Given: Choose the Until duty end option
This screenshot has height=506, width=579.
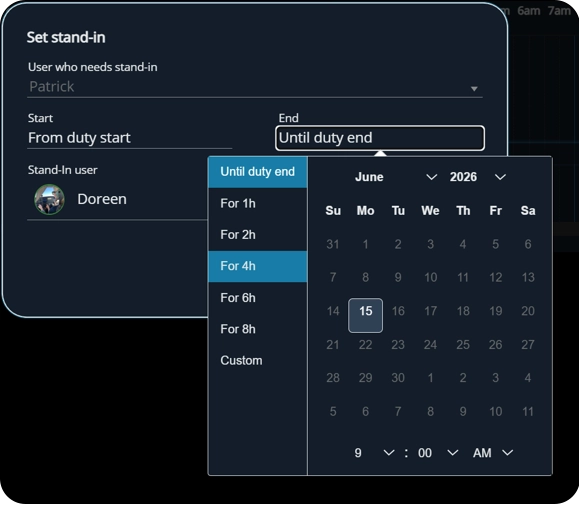Looking at the screenshot, I should tap(258, 172).
